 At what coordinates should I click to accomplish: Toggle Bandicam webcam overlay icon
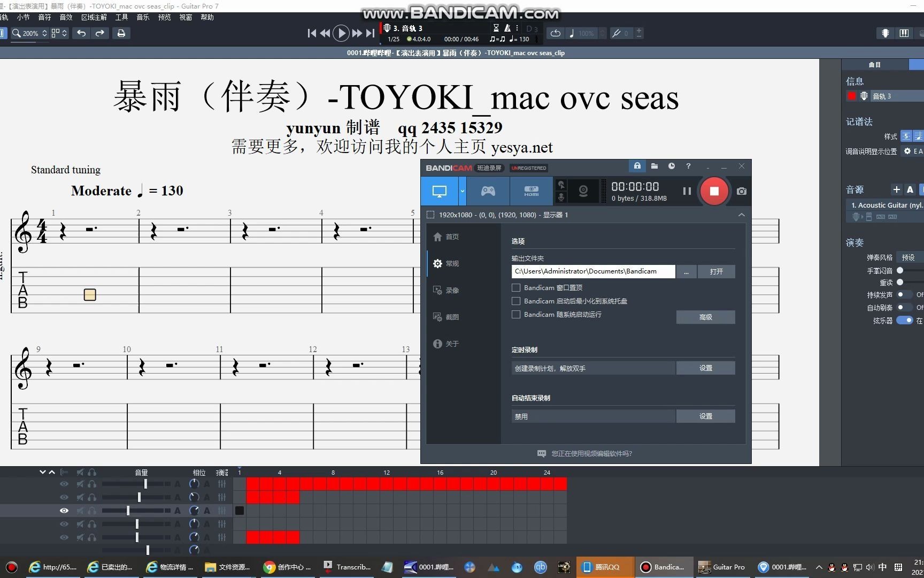click(583, 191)
